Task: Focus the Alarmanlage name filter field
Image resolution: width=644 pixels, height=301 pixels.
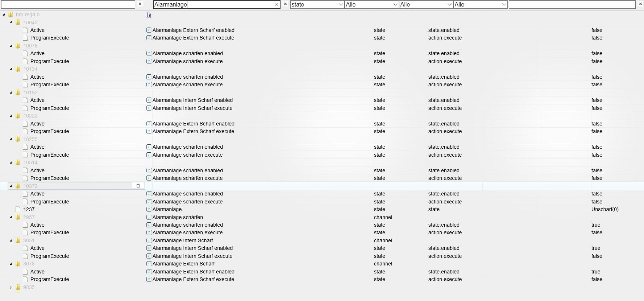Action: point(213,5)
